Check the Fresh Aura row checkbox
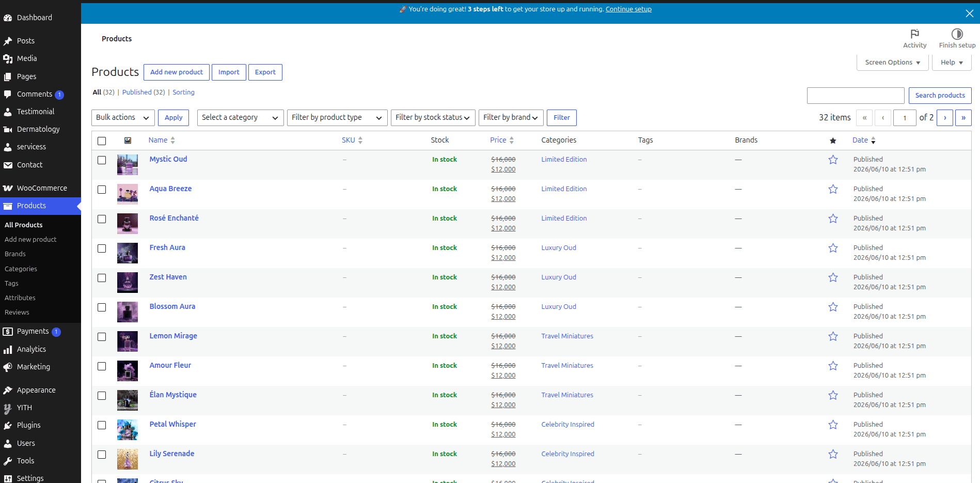The image size is (980, 483). pyautogui.click(x=102, y=248)
